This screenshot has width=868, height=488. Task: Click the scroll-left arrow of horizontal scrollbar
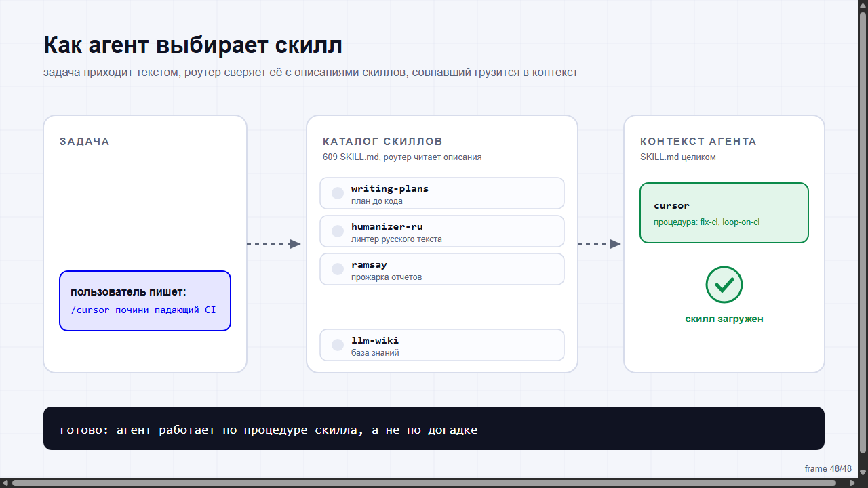(5, 483)
